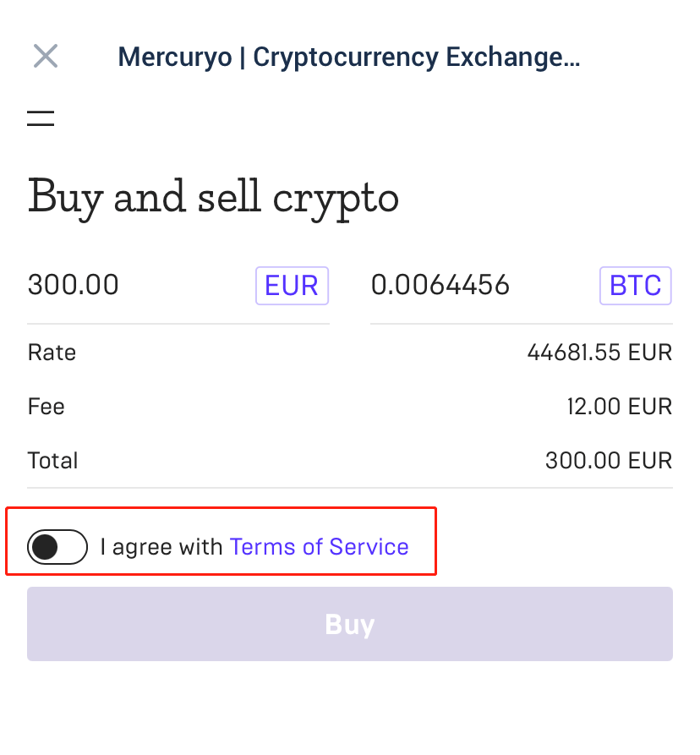Click the Fee label

pos(46,407)
